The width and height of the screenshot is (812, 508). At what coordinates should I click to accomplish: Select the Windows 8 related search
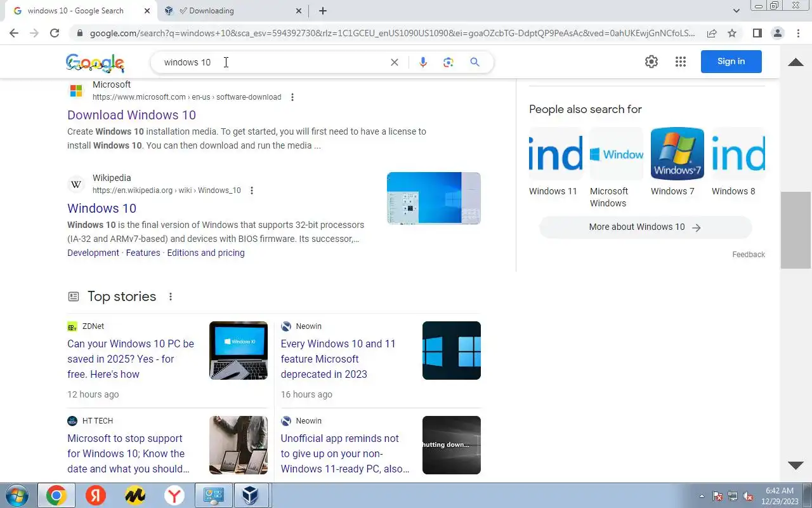738,163
